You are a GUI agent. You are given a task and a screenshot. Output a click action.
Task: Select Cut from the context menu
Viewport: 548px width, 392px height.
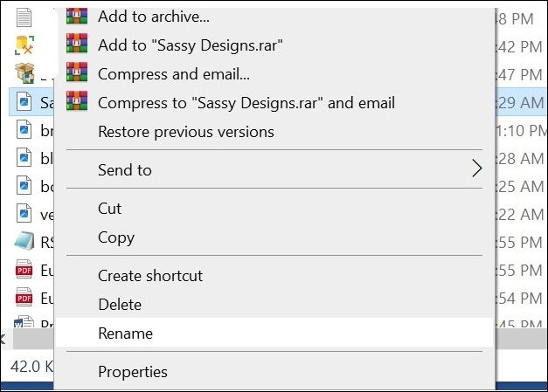110,208
